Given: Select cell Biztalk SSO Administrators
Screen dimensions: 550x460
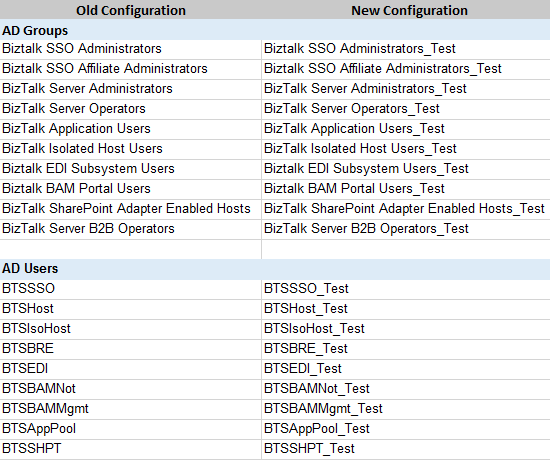Looking at the screenshot, I should pos(130,49).
